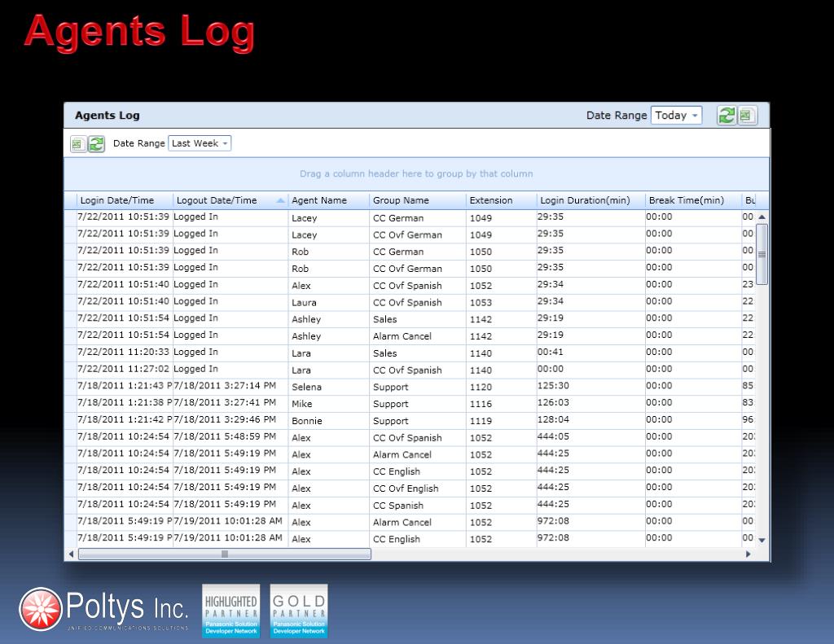
Task: Click the Agents Log panel title
Action: pyautogui.click(x=108, y=116)
